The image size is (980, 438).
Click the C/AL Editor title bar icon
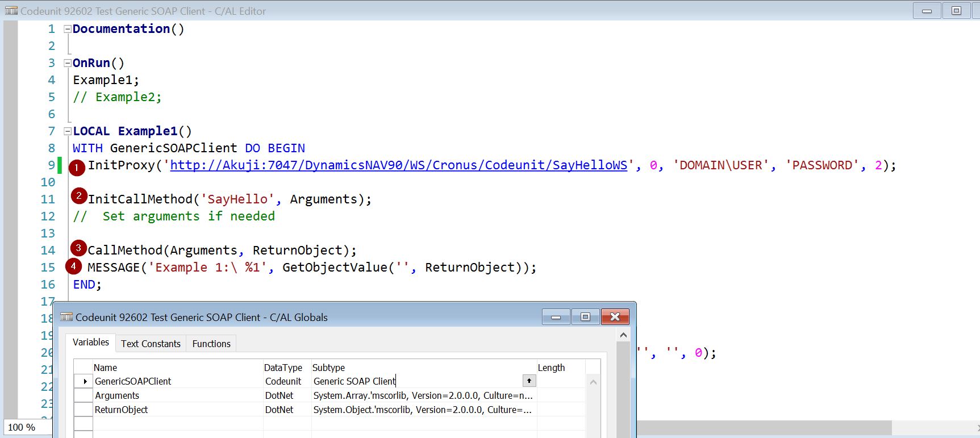[11, 11]
